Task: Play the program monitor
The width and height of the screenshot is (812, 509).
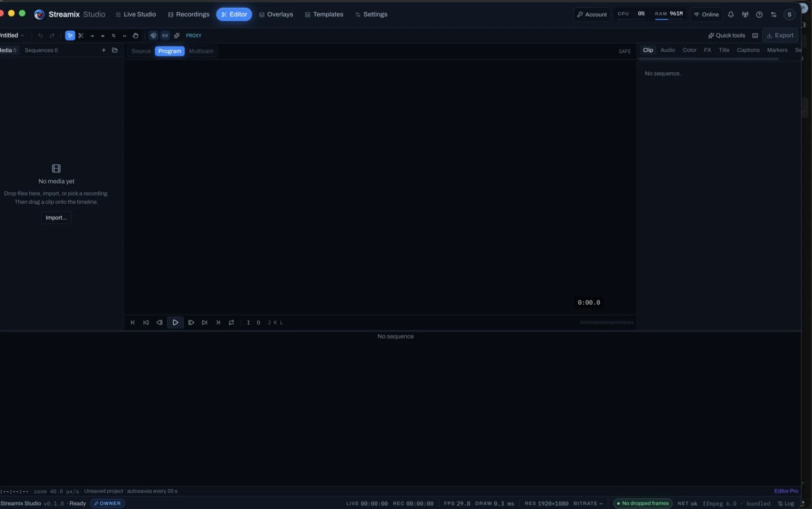Action: pos(175,323)
